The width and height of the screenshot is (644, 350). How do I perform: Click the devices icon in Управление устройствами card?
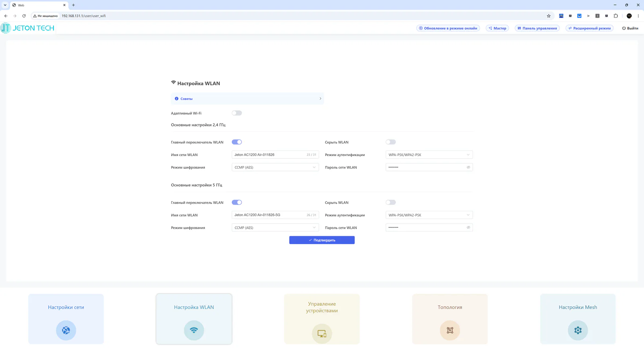tap(322, 334)
